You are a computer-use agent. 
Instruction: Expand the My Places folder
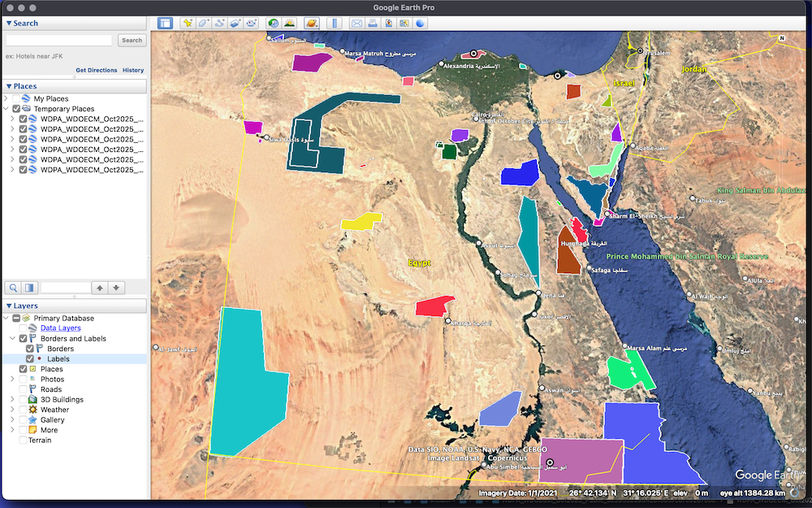point(6,98)
